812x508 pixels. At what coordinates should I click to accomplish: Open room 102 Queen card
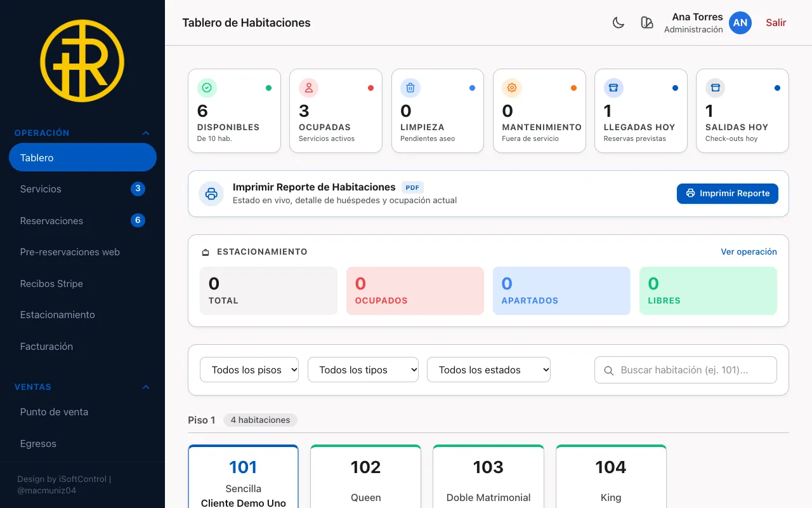(366, 476)
